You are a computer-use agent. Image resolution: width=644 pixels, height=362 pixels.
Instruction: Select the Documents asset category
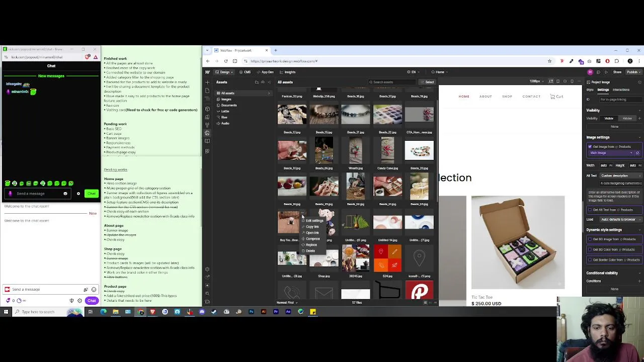click(229, 105)
